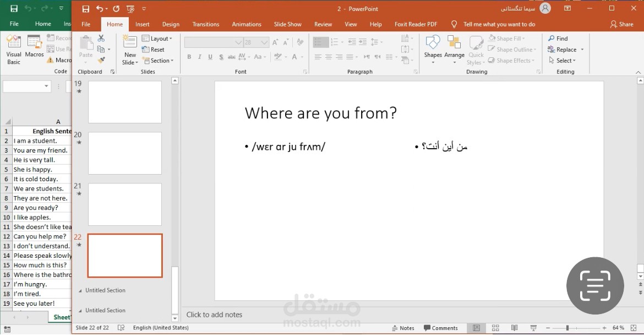Open Shape Effects dropdown
644x336 pixels.
[511, 61]
